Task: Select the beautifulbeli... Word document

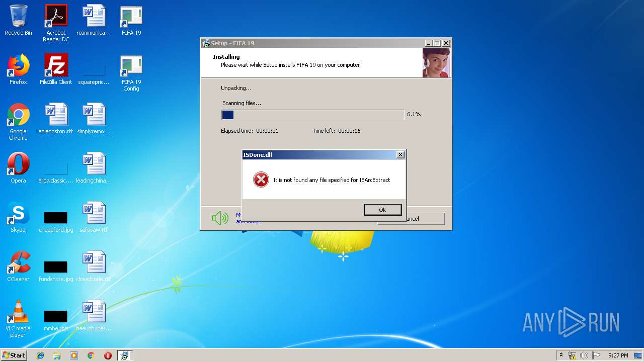Action: 94,316
